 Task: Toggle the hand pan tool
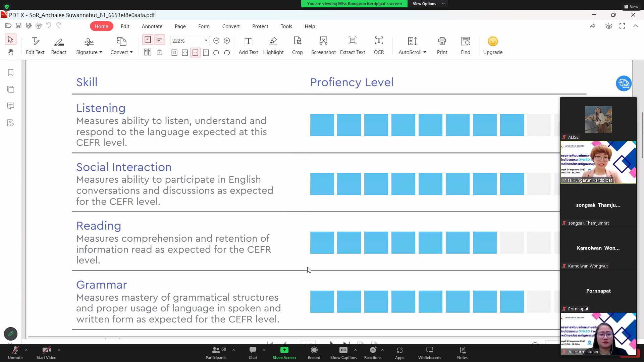tap(10, 52)
